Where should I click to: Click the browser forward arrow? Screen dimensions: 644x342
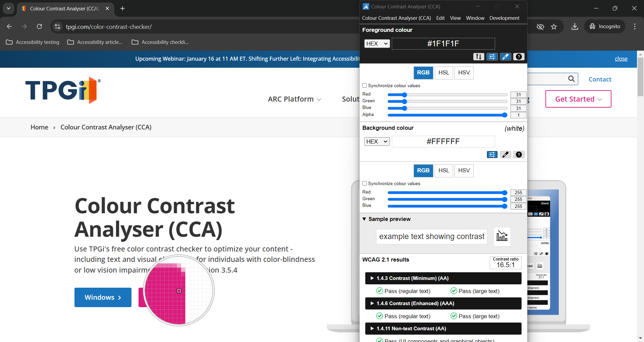click(x=24, y=26)
